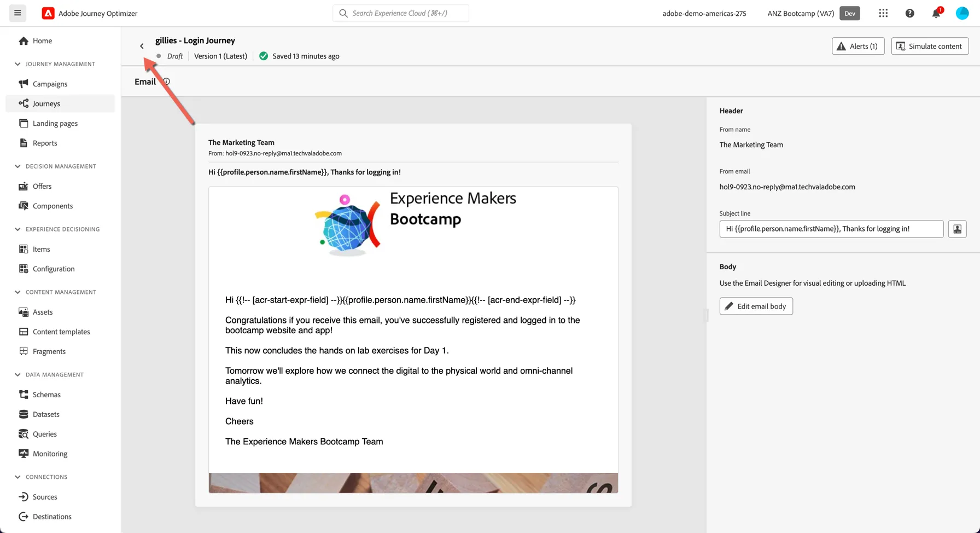Viewport: 980px width, 533px height.
Task: Click the Configuration icon
Action: tap(24, 269)
